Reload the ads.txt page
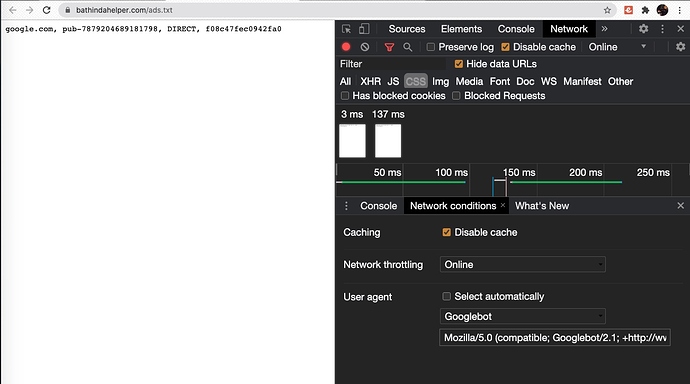This screenshot has width=690, height=384. point(47,10)
